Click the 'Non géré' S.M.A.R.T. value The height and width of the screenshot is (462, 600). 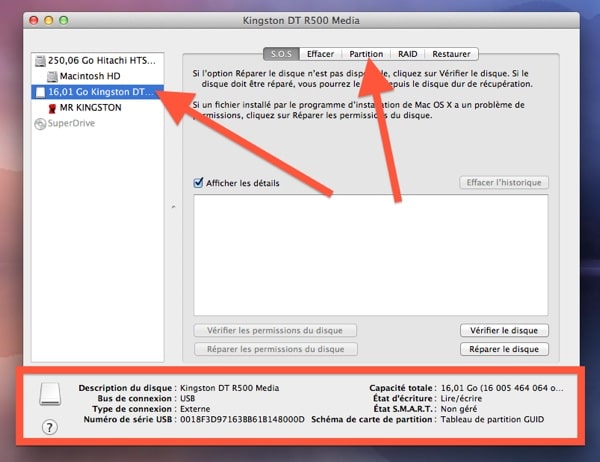pos(458,409)
